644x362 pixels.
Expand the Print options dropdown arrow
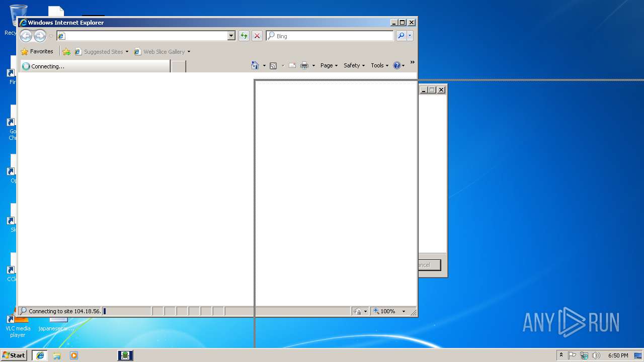(x=313, y=65)
